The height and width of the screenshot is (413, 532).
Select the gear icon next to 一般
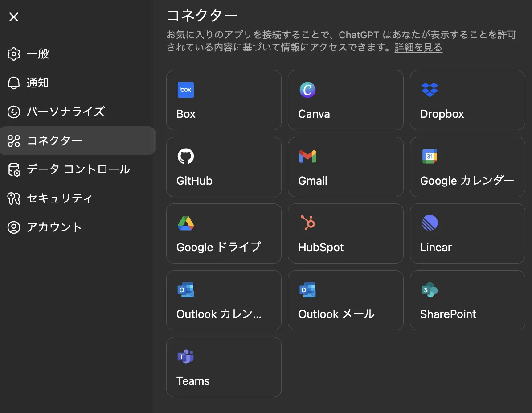pyautogui.click(x=13, y=54)
